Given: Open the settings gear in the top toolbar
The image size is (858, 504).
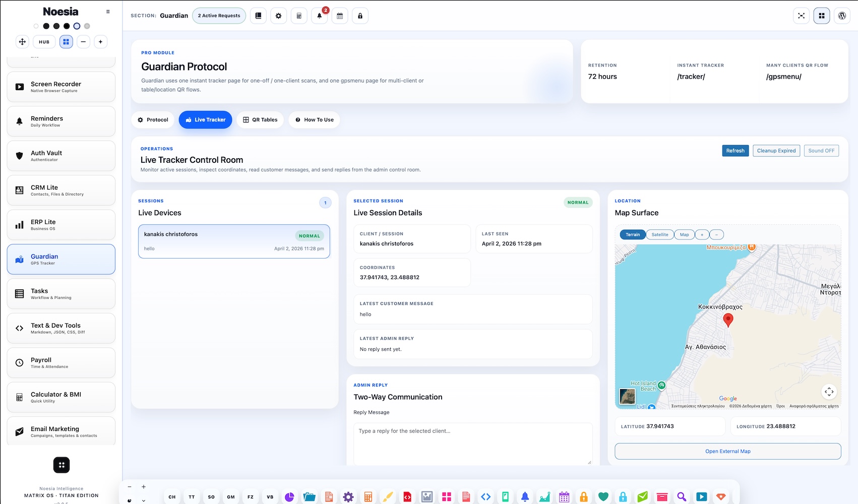Looking at the screenshot, I should [x=278, y=16].
